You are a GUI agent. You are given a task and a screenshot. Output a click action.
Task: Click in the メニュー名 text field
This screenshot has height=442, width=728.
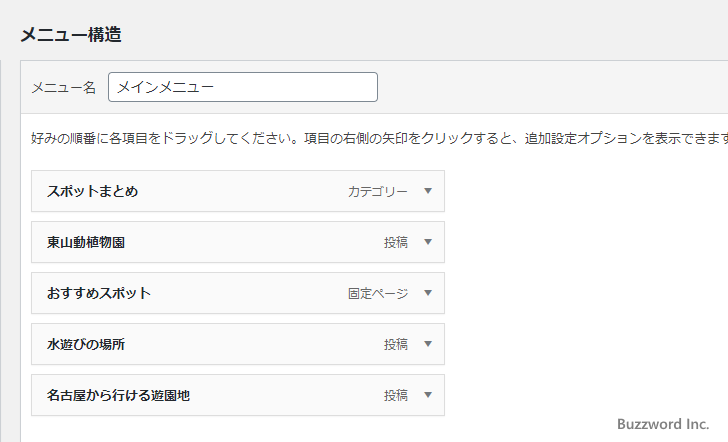[x=243, y=87]
